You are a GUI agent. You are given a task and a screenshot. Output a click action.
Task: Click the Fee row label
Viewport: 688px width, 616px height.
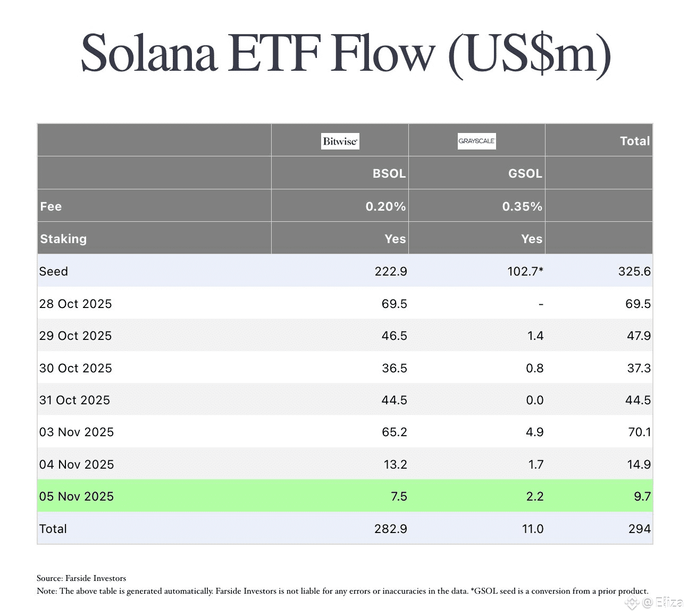click(51, 206)
